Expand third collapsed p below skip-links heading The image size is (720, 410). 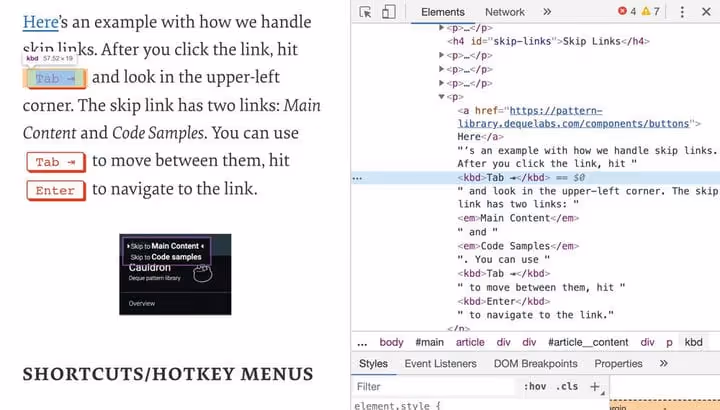point(441,83)
